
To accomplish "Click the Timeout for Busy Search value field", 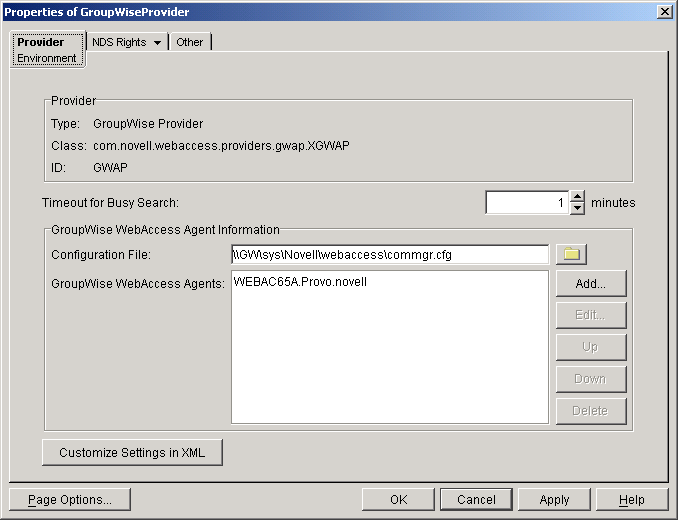I will tap(528, 202).
